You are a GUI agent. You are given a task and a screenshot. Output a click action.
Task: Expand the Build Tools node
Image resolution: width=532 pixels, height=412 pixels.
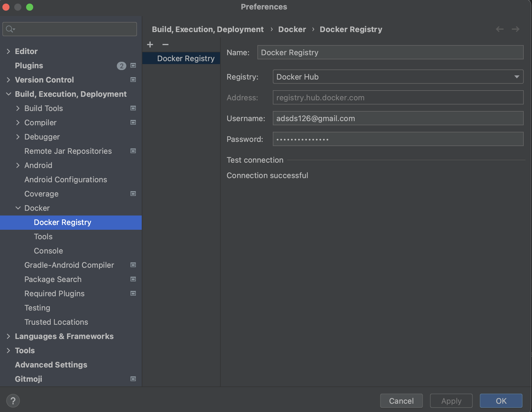[x=18, y=108]
